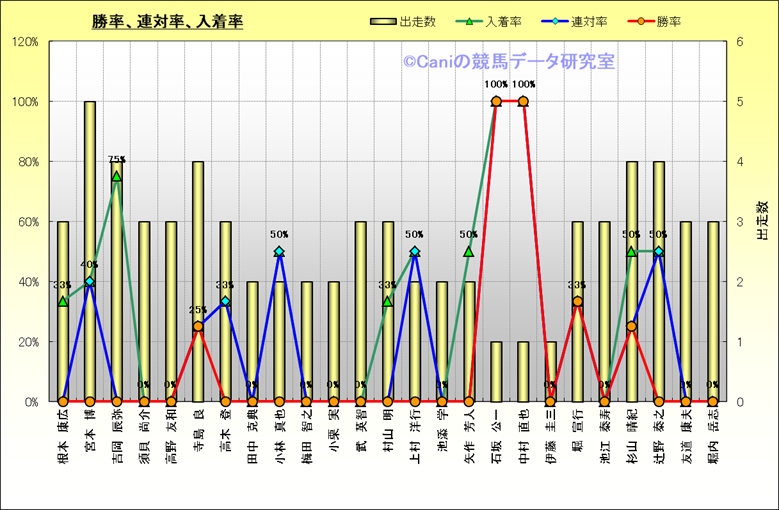The image size is (779, 510).
Task: Select the 出走数 right axis title
Action: [762, 221]
